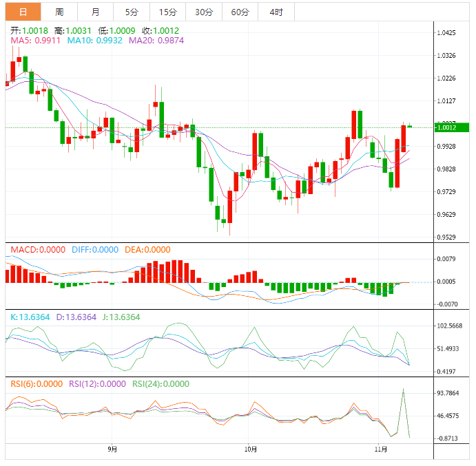Click the KDJ axis value 0.4197
Image resolution: width=476 pixels, height=466 pixels.
pos(446,371)
